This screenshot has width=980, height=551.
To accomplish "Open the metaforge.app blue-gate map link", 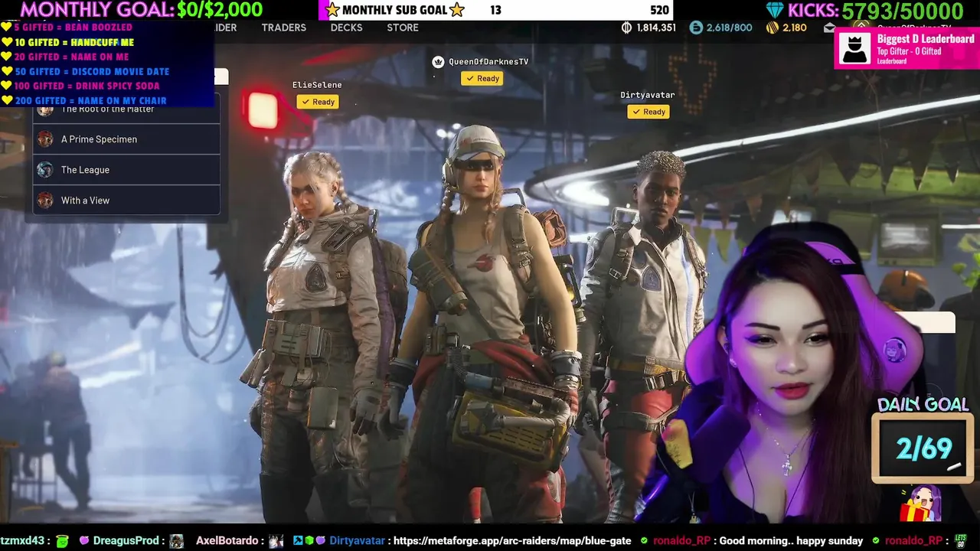I will pyautogui.click(x=512, y=540).
